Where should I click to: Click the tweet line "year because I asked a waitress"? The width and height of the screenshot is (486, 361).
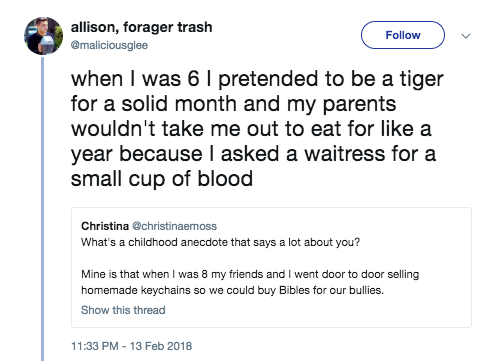point(253,155)
